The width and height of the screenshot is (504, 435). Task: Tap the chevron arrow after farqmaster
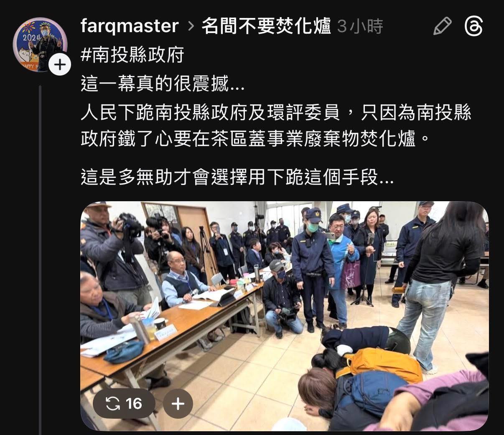191,27
